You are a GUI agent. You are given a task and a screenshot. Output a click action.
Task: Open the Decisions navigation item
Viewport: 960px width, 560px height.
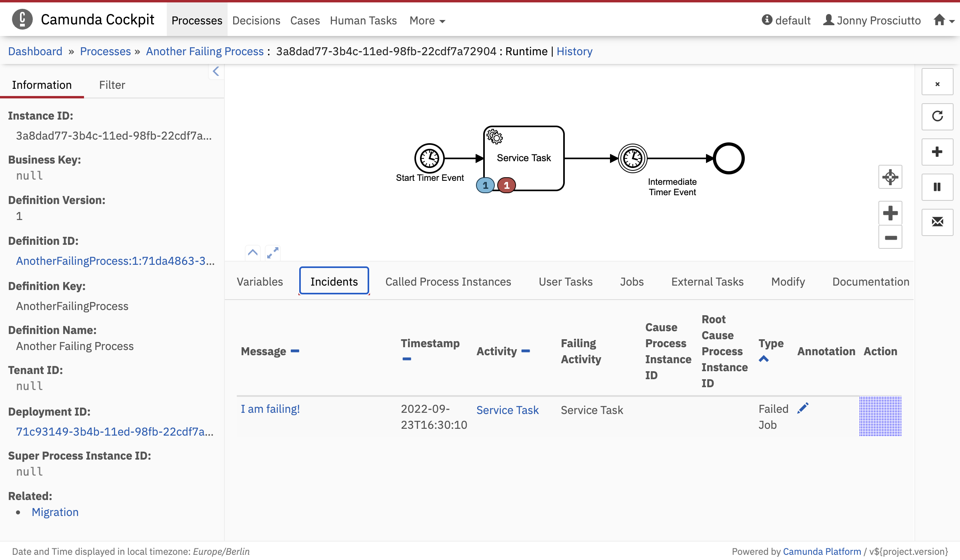(256, 20)
